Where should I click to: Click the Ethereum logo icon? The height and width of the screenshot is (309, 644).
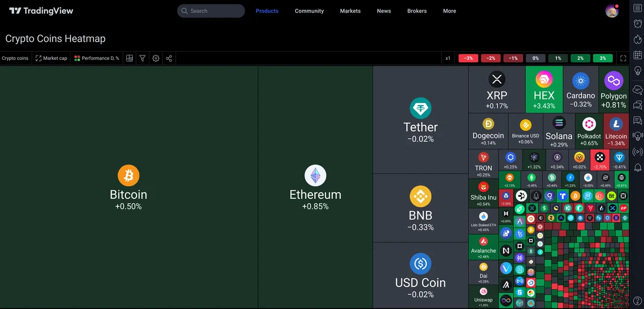coord(315,176)
